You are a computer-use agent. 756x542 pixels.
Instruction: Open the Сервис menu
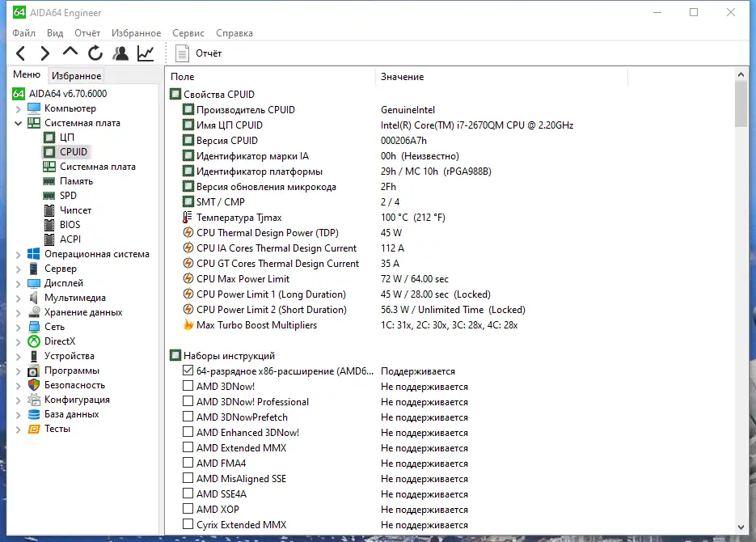(x=188, y=32)
